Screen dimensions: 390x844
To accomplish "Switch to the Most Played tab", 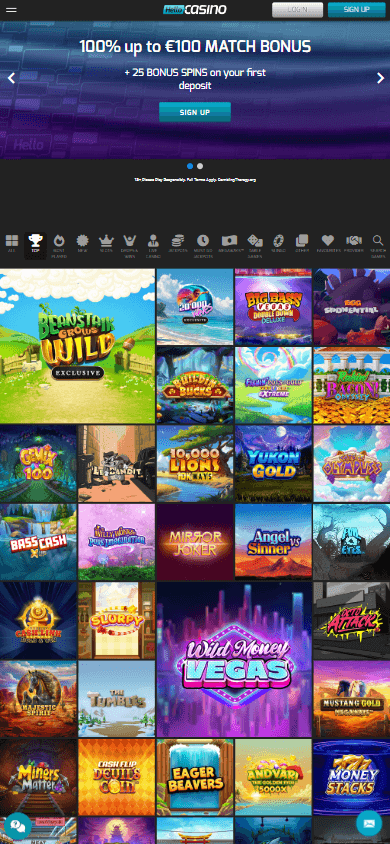I will [x=59, y=246].
